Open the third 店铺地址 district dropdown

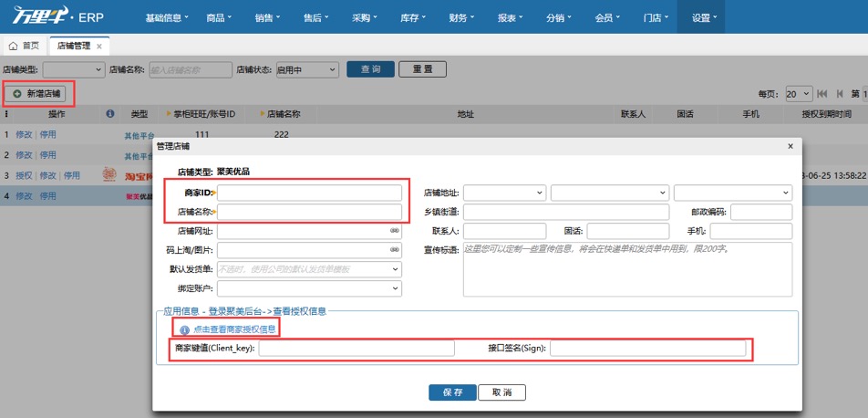coord(733,193)
